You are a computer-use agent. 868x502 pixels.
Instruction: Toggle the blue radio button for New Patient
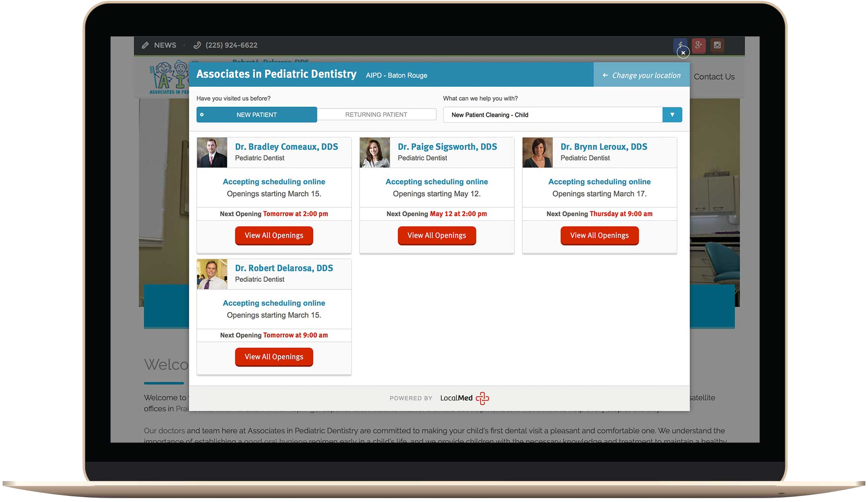[x=203, y=115]
